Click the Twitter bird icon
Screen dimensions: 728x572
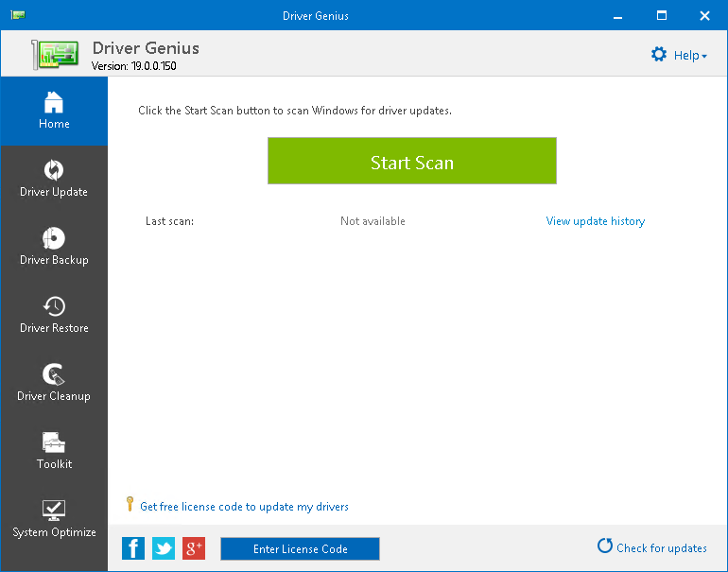[164, 548]
